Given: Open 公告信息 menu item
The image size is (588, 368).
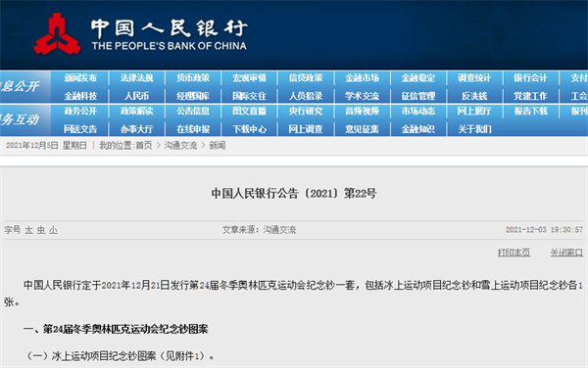Looking at the screenshot, I should [x=193, y=111].
